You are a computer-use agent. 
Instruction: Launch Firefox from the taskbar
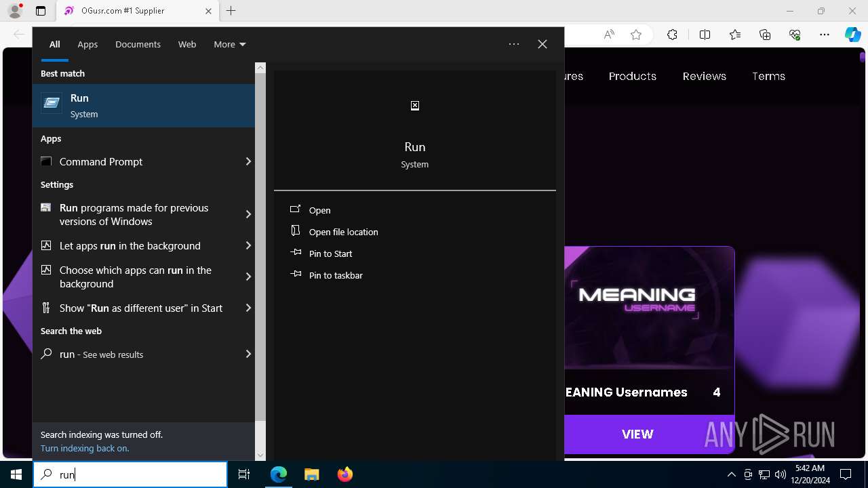345,474
